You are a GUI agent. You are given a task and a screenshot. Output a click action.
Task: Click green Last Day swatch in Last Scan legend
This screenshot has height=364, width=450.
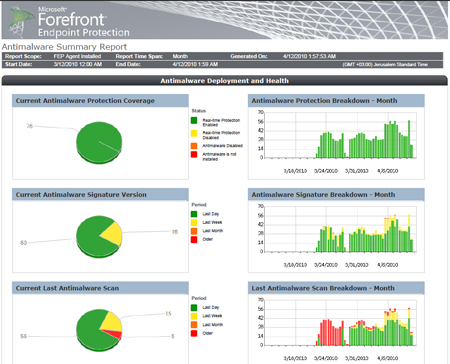click(194, 308)
